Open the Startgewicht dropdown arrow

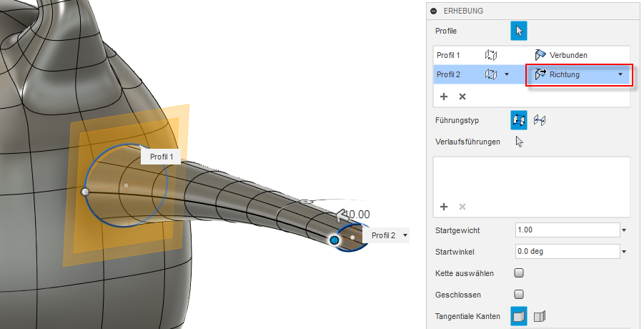click(624, 230)
